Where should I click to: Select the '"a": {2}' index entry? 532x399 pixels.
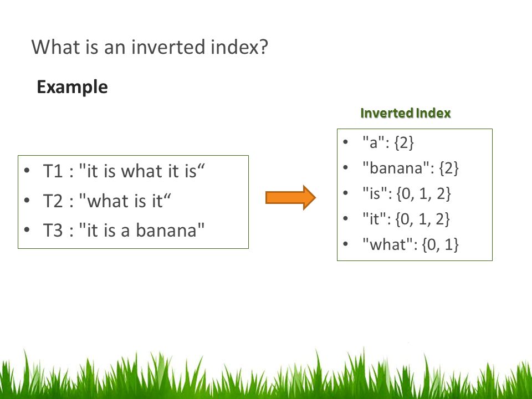388,142
